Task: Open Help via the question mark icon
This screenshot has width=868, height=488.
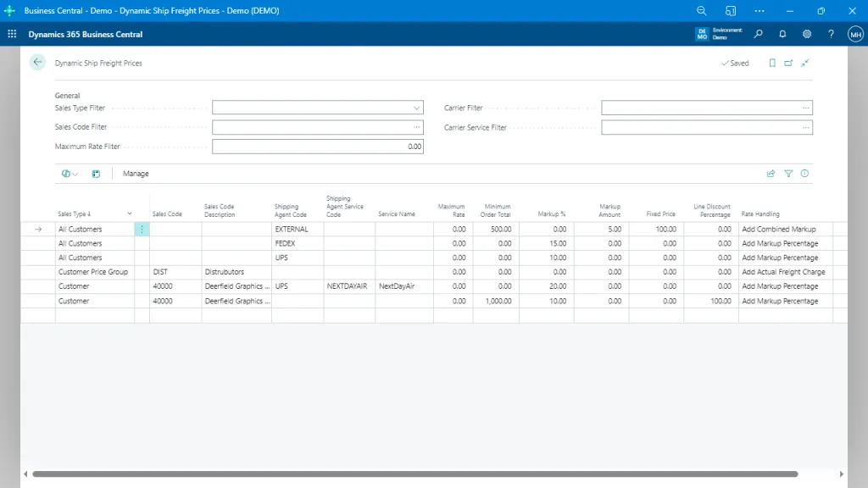Action: [831, 34]
